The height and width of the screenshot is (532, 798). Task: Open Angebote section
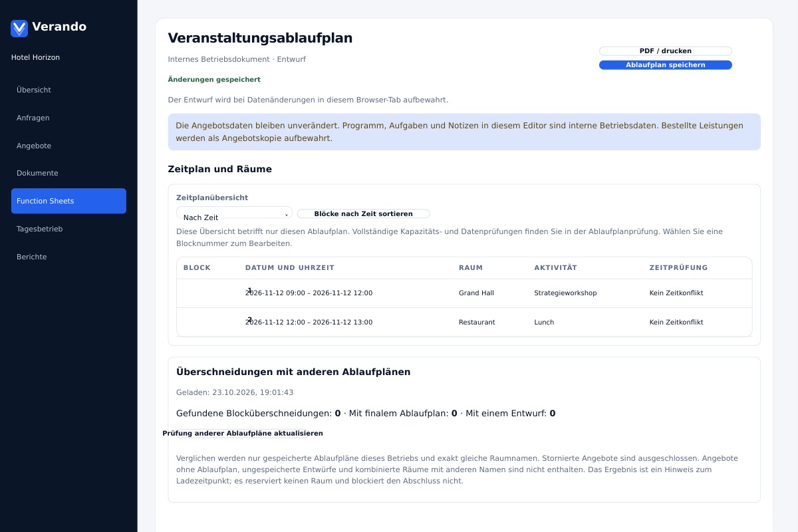[x=68, y=146]
